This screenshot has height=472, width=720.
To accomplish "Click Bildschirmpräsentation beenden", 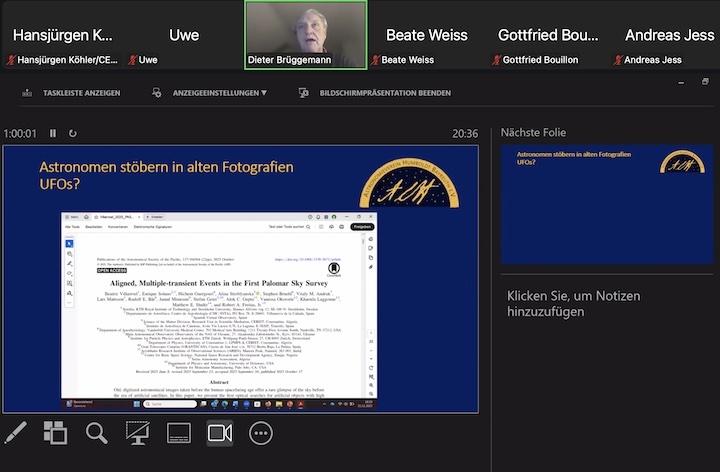I will pyautogui.click(x=375, y=93).
